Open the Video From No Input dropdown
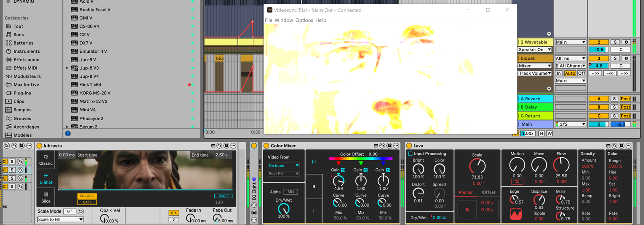644x225 pixels. (x=284, y=165)
